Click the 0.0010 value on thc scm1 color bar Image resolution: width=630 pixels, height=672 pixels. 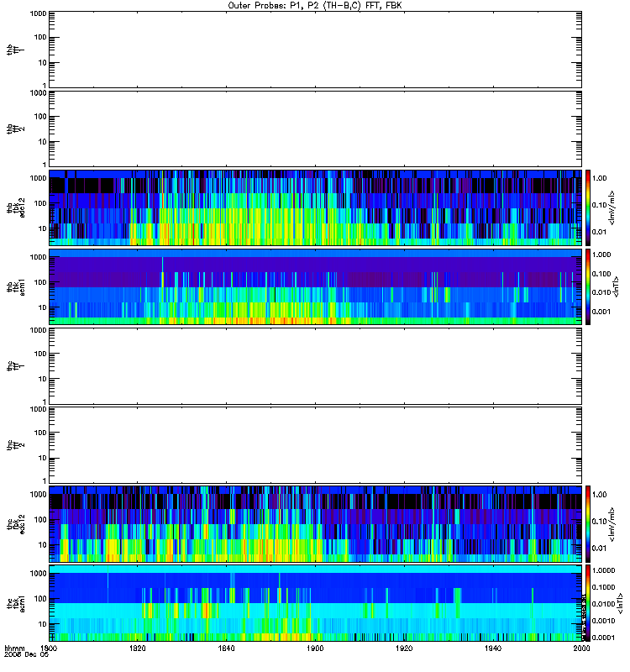[603, 621]
